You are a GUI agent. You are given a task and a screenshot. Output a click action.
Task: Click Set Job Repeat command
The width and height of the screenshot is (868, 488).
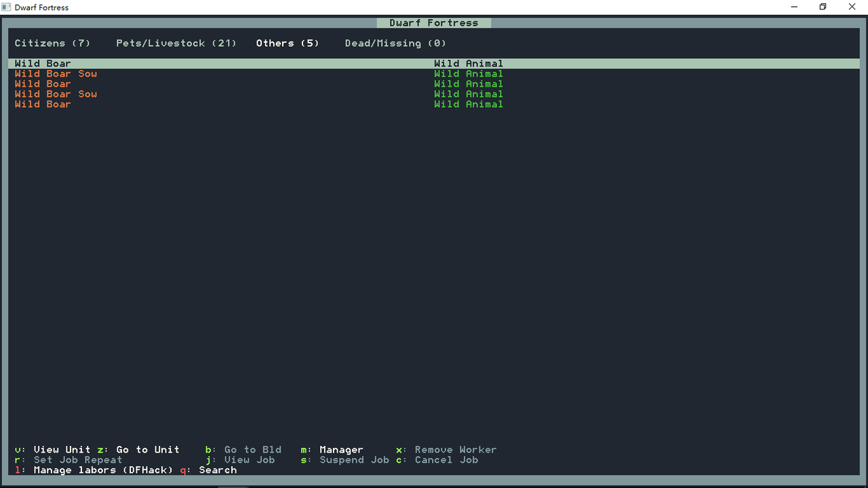pos(68,460)
